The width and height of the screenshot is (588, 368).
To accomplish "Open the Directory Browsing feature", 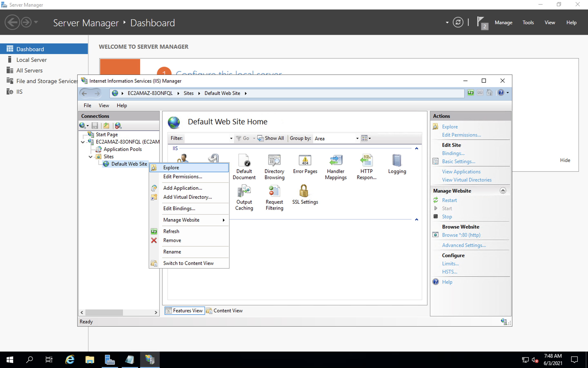I will tap(274, 167).
